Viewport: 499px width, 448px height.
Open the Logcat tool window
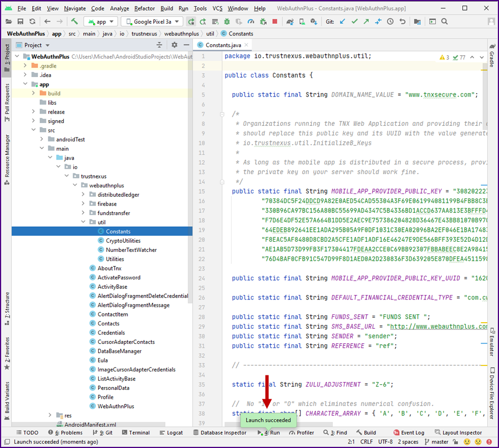[171, 432]
